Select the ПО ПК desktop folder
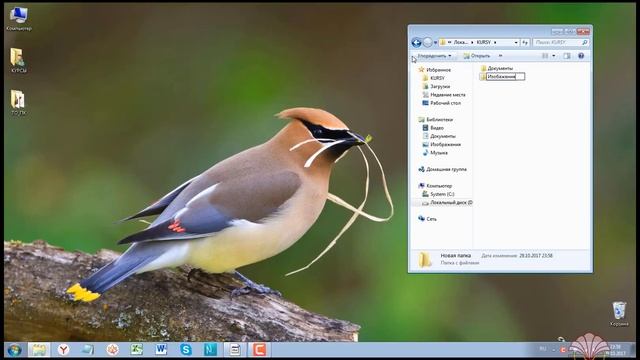This screenshot has width=640, height=360. coord(18,103)
